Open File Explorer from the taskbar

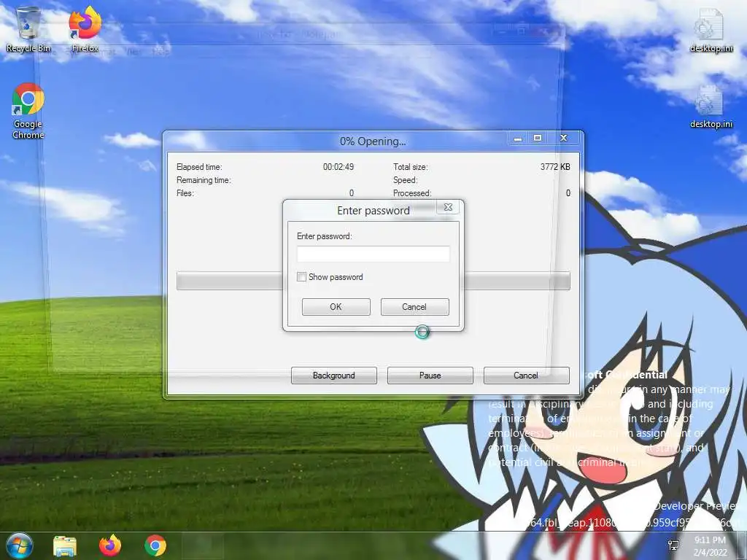(x=65, y=545)
